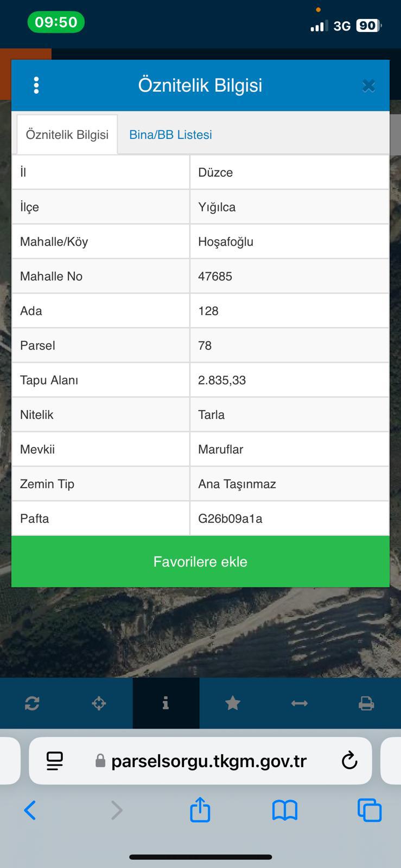Tap the measure double-arrow icon
Viewport: 401px width, 868px height.
[x=300, y=704]
